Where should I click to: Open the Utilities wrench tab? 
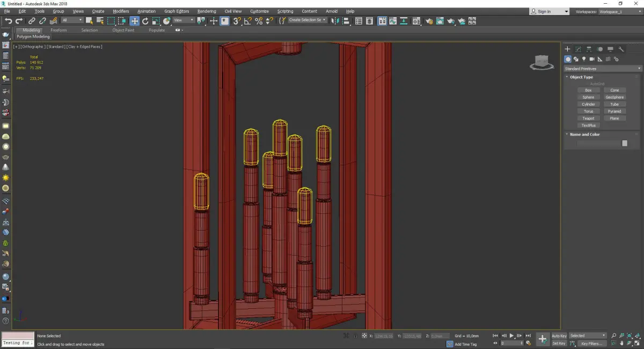tap(621, 49)
